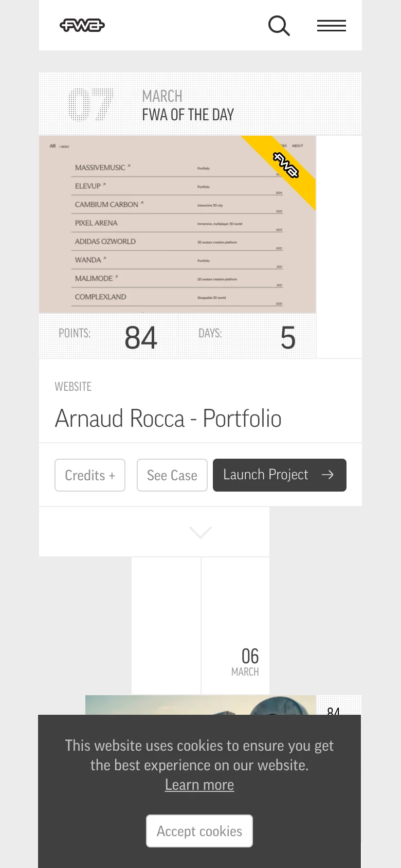401x868 pixels.
Task: Expand using the downward chevron arrow
Action: click(200, 532)
